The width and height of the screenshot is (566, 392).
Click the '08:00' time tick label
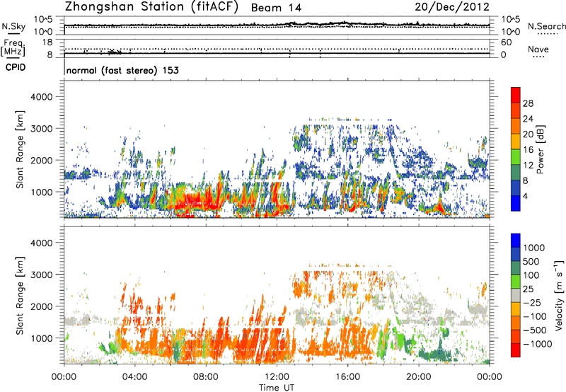click(206, 377)
